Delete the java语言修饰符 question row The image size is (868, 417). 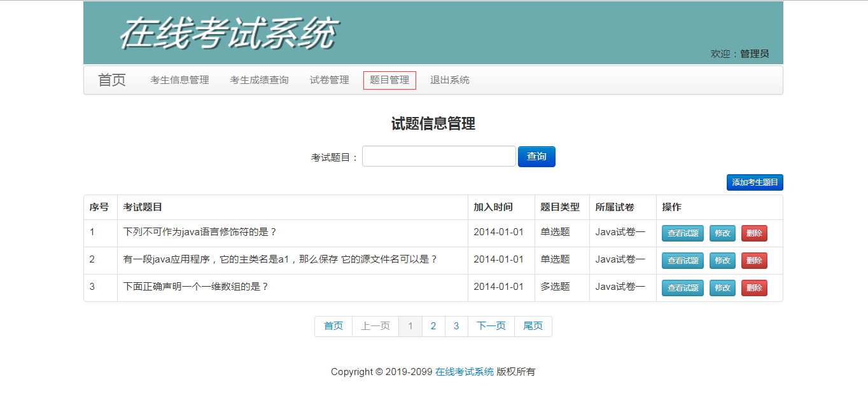tap(754, 233)
